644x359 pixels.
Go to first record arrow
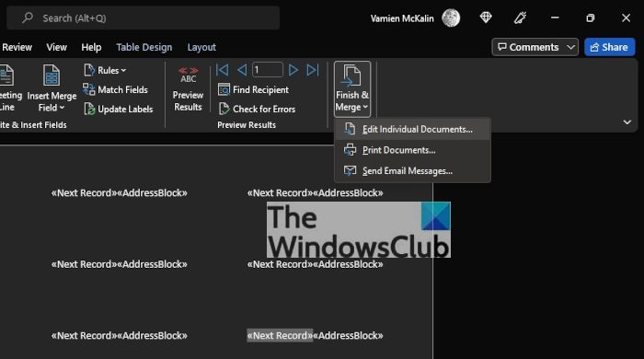223,70
